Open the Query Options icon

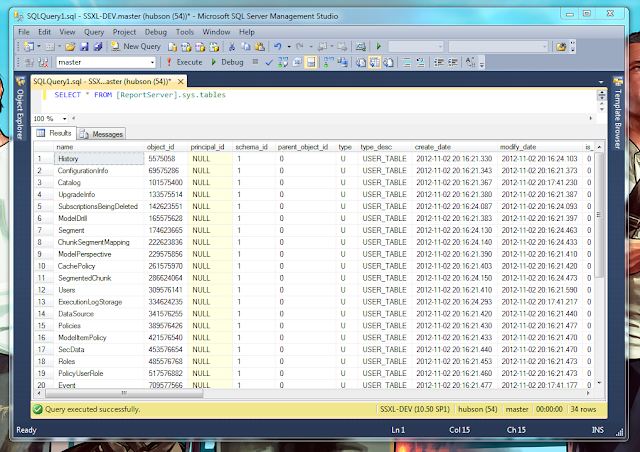(297, 62)
